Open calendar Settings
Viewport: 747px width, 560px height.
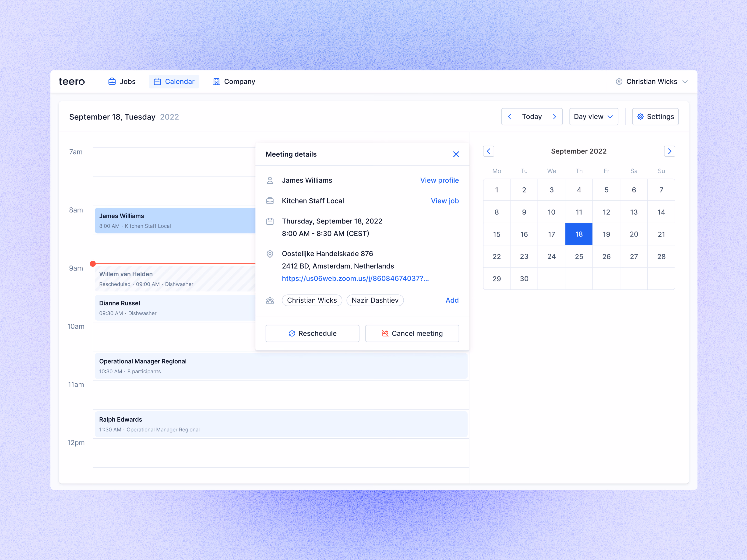coord(655,116)
